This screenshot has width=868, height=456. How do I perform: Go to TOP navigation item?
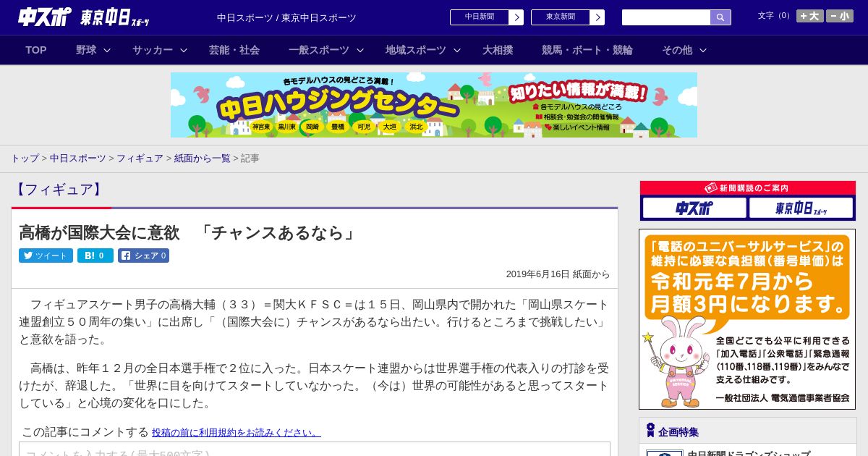click(x=36, y=50)
